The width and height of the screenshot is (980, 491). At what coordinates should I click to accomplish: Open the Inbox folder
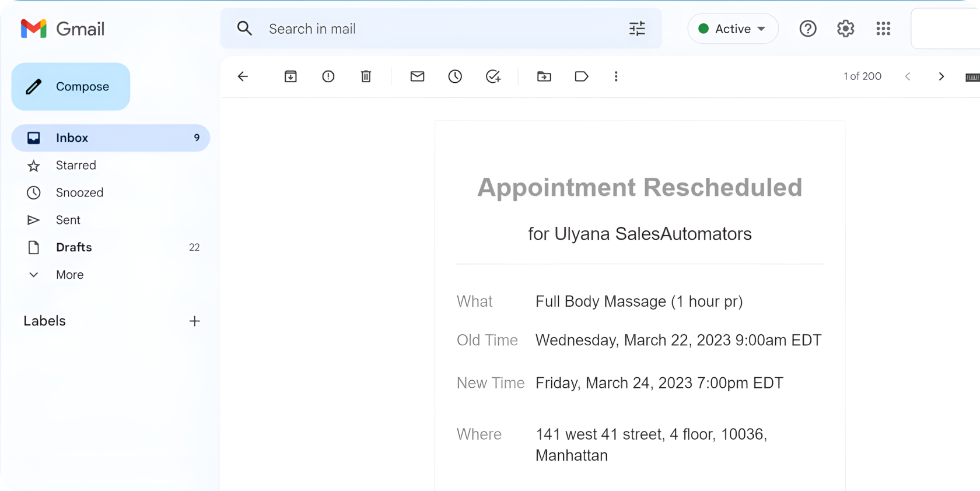72,138
